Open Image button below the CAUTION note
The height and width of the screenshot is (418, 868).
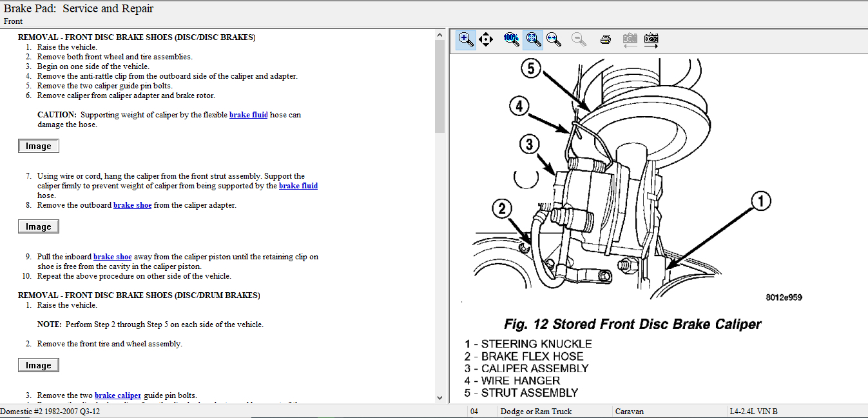tap(39, 146)
